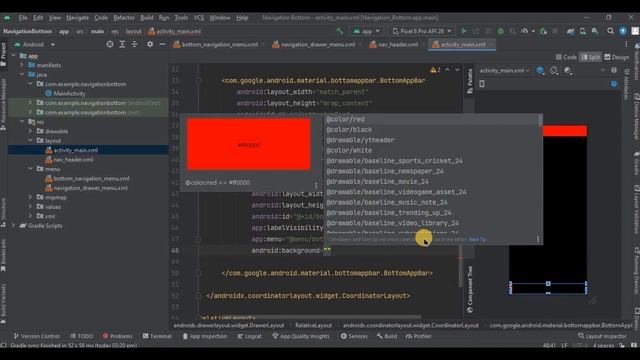Click the collapse all icon in project panel

tap(134, 44)
